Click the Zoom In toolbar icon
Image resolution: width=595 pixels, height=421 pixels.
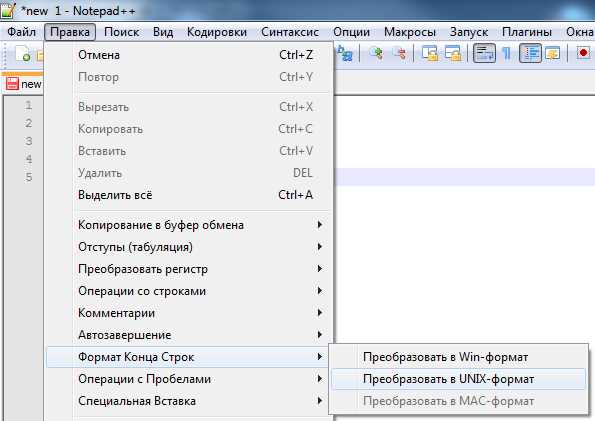pos(376,53)
